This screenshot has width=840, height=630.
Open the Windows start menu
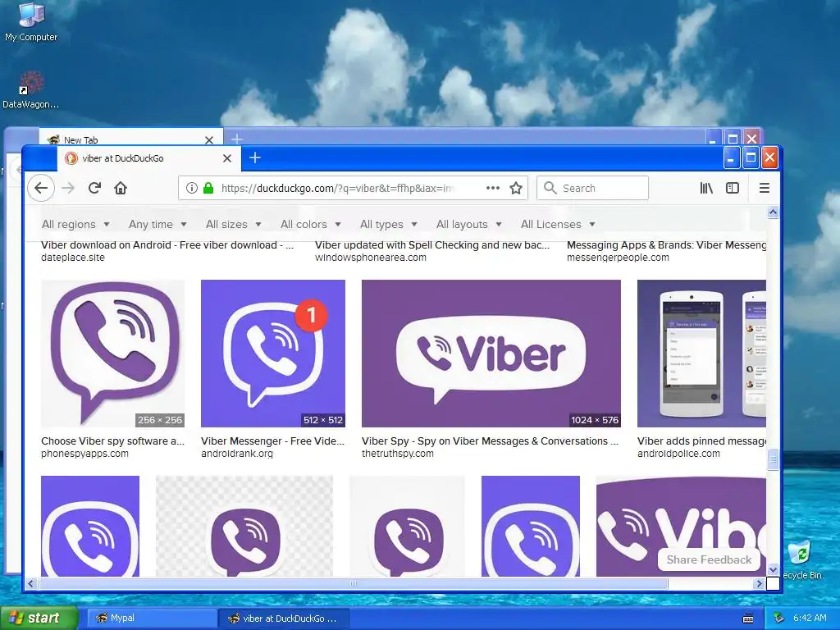pyautogui.click(x=39, y=619)
